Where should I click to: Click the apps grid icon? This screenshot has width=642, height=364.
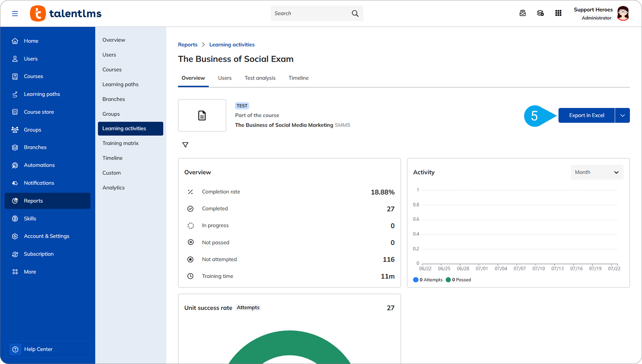558,13
